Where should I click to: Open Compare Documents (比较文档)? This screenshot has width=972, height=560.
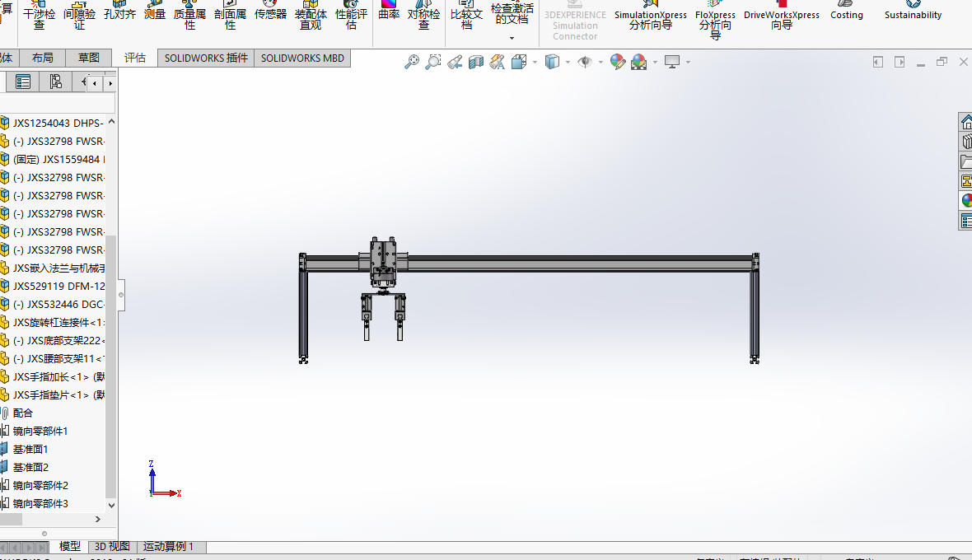[466, 16]
